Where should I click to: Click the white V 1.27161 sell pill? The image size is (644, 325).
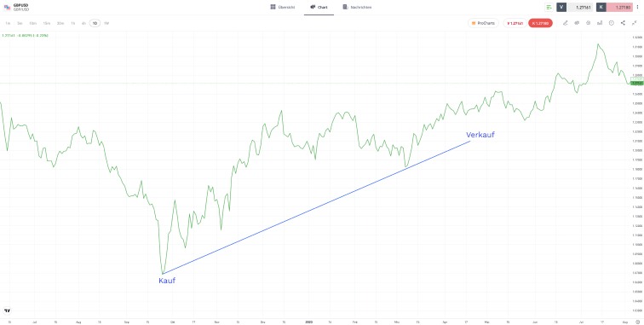515,23
